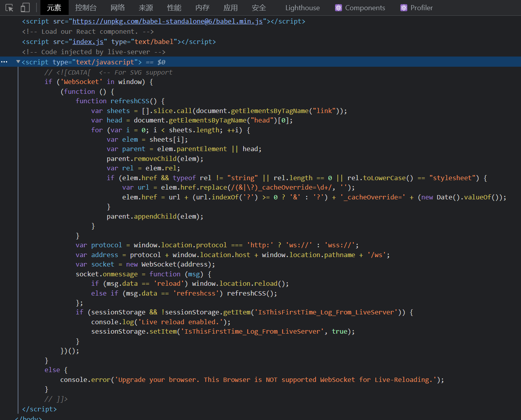Screen dimensions: 521x420
Task: Select the Lighthouse tab
Action: tap(302, 8)
